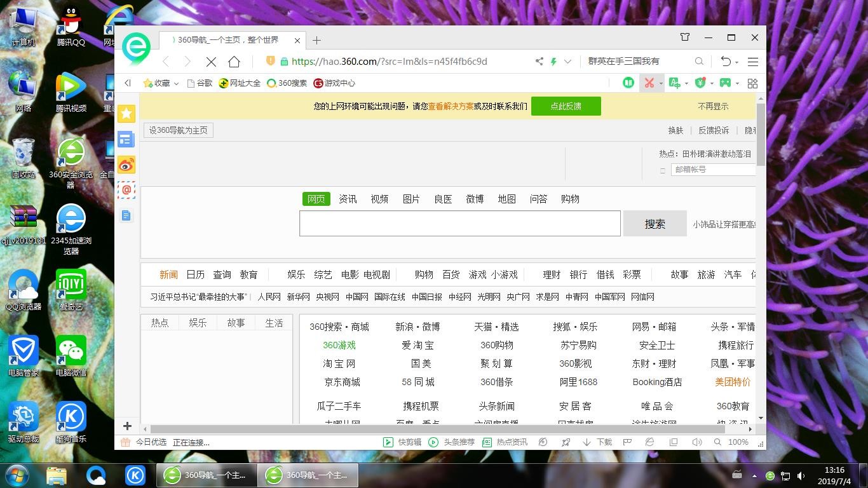Open the blue news feed sidebar icon

126,139
